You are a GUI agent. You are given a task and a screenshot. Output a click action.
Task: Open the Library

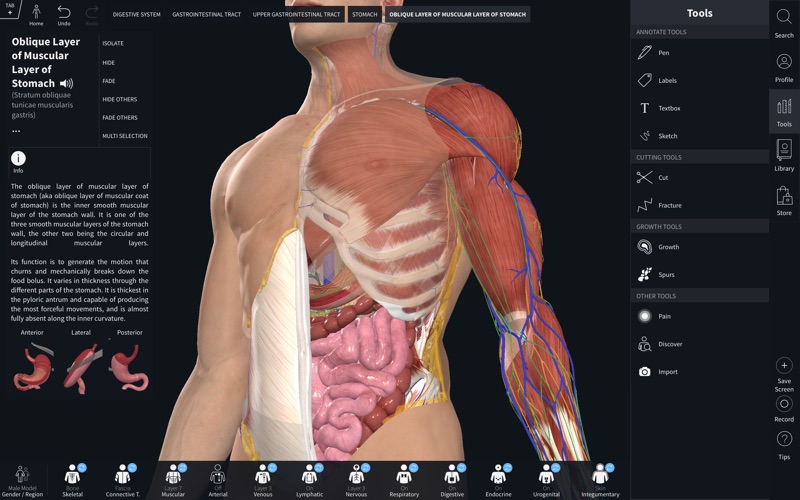click(784, 156)
